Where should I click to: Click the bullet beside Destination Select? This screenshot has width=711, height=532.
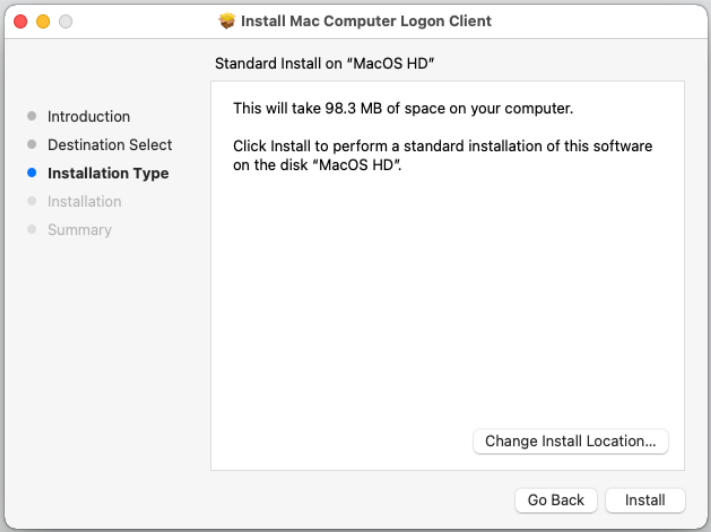pos(32,145)
